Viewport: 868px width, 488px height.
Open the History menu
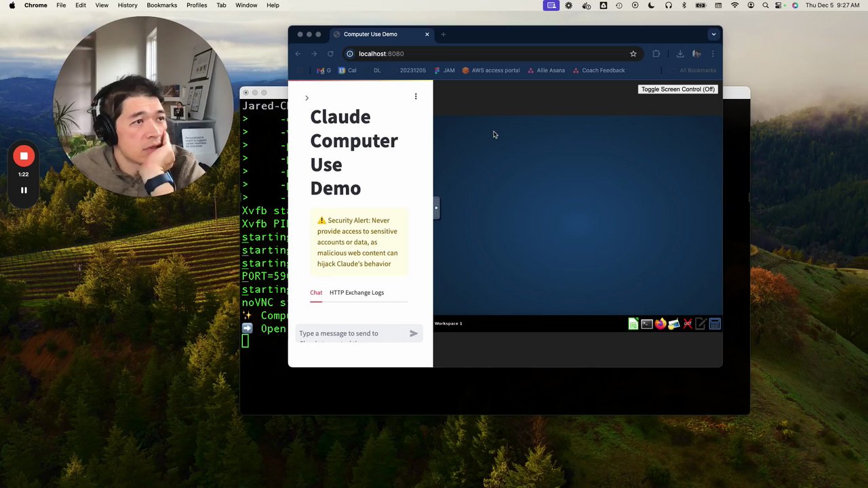(127, 5)
